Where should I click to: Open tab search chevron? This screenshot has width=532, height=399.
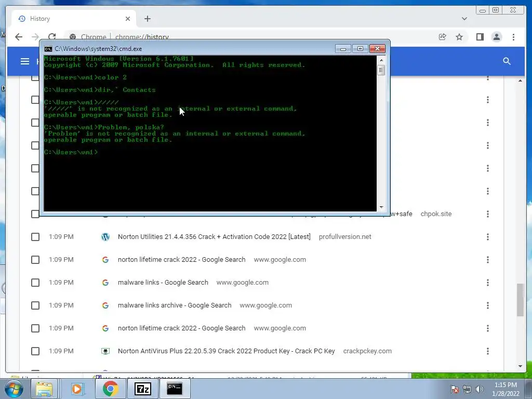(464, 19)
